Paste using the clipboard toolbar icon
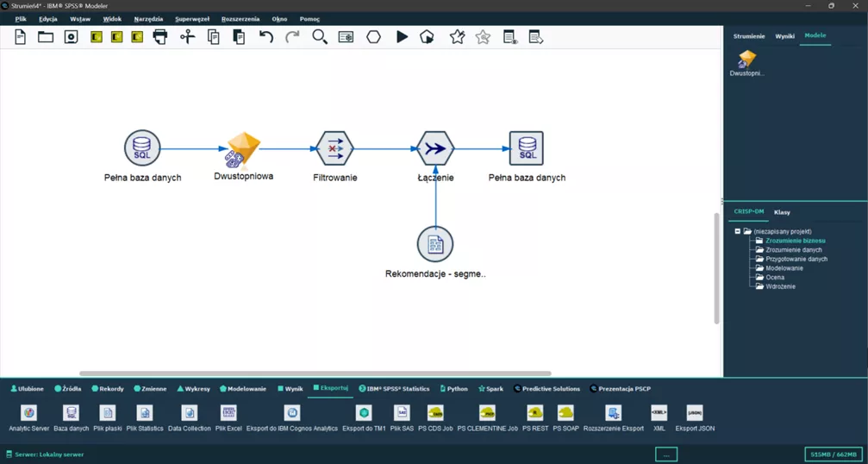The image size is (868, 464). click(239, 37)
